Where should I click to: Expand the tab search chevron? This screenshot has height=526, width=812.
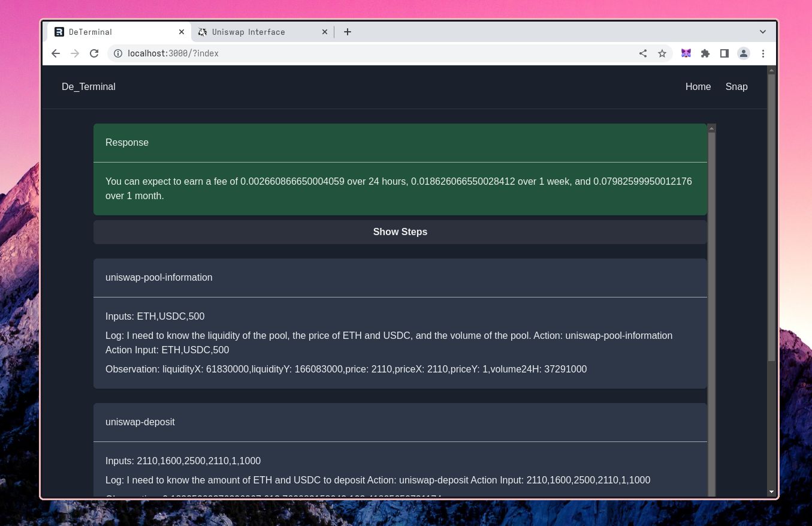click(x=763, y=32)
